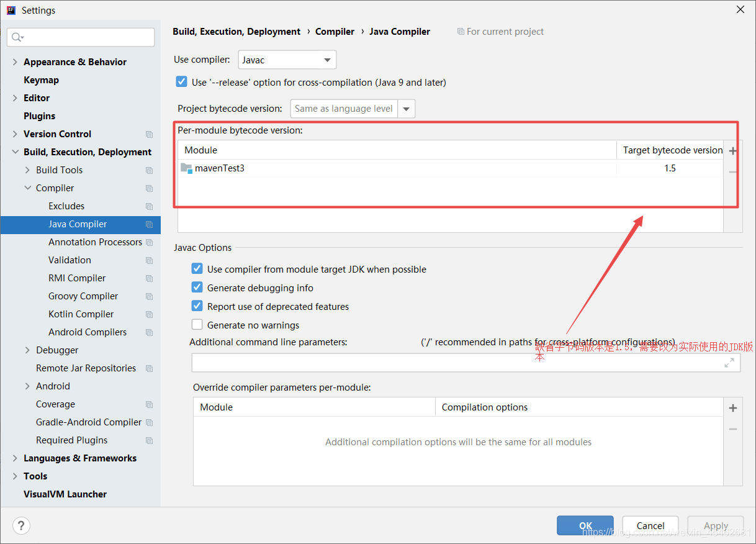This screenshot has width=756, height=544.
Task: Open Project bytecode version dropdown arrow
Action: tap(407, 109)
